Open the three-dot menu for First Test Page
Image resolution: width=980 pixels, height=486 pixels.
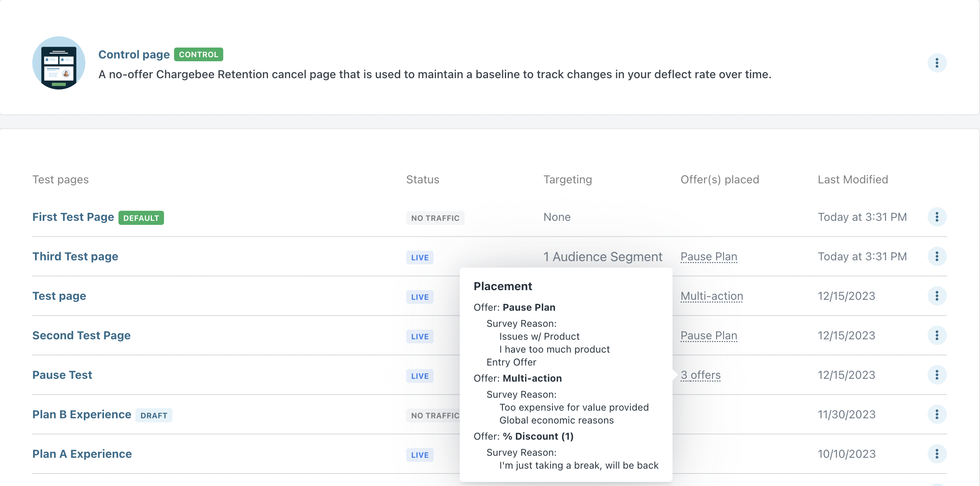(x=936, y=217)
